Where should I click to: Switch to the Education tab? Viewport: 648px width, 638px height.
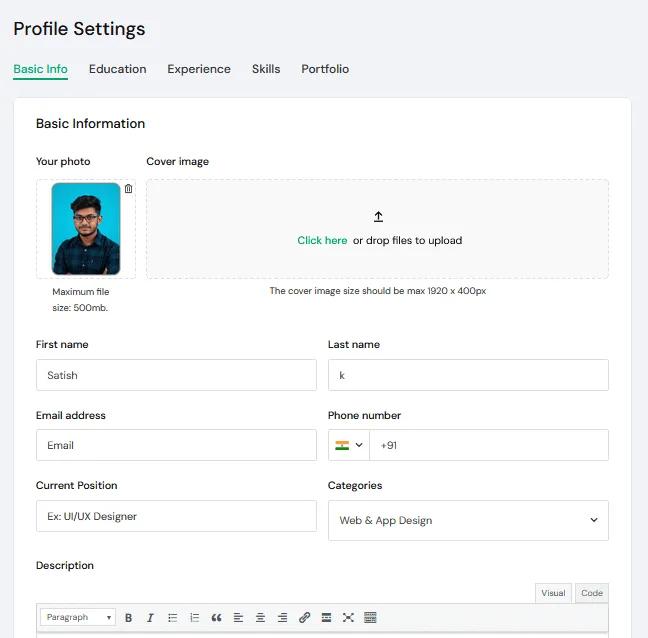pyautogui.click(x=118, y=69)
